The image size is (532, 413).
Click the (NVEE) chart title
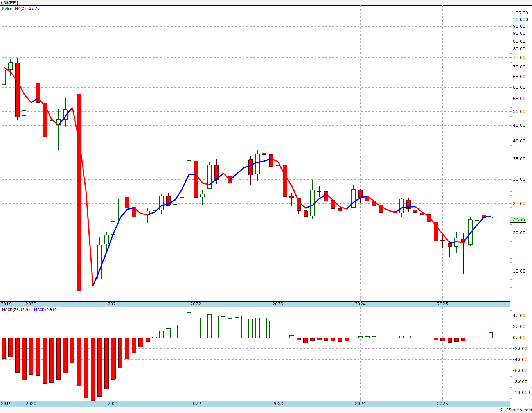coord(10,3)
